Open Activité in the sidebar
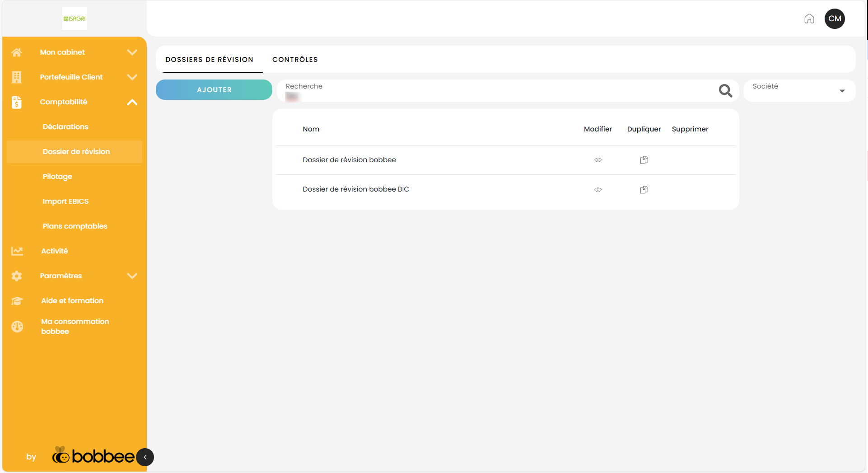The image size is (868, 473). point(55,251)
